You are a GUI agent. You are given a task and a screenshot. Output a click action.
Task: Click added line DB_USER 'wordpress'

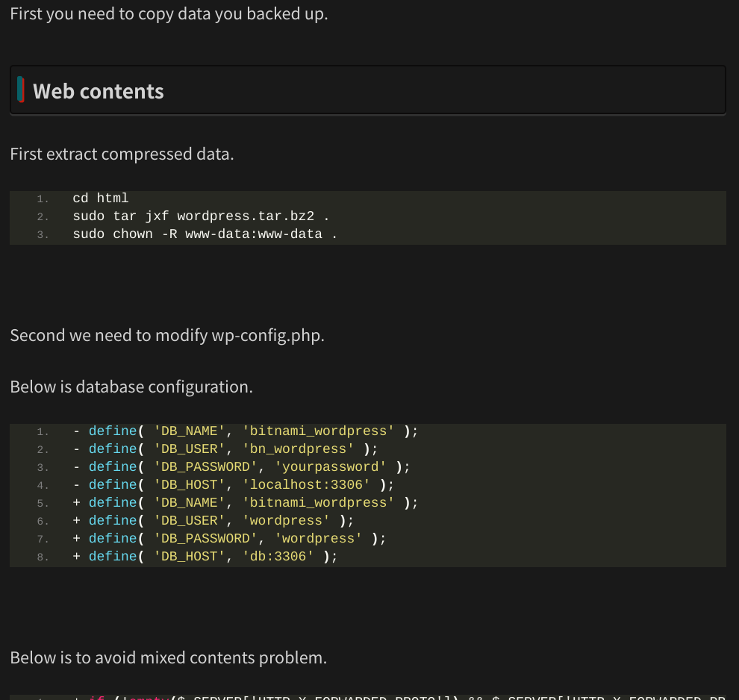pos(213,521)
